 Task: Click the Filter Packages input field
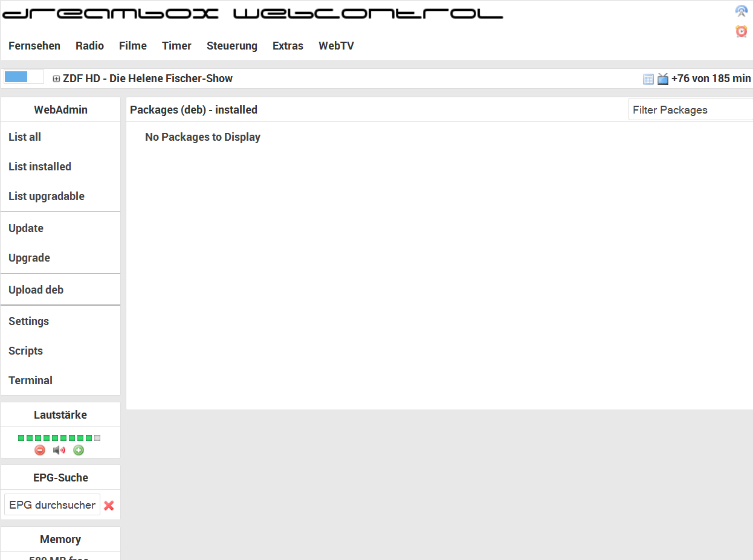click(x=690, y=110)
